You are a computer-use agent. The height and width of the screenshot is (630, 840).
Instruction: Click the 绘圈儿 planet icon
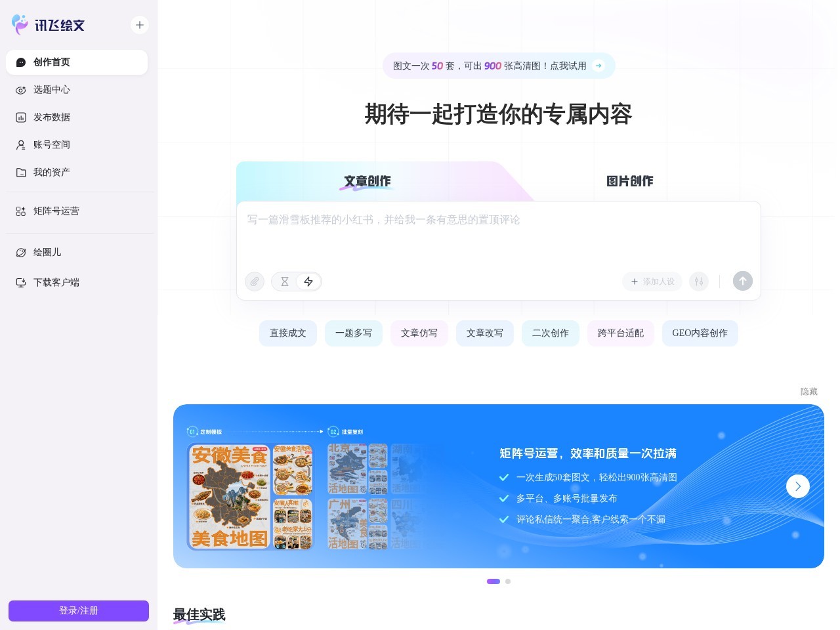21,253
